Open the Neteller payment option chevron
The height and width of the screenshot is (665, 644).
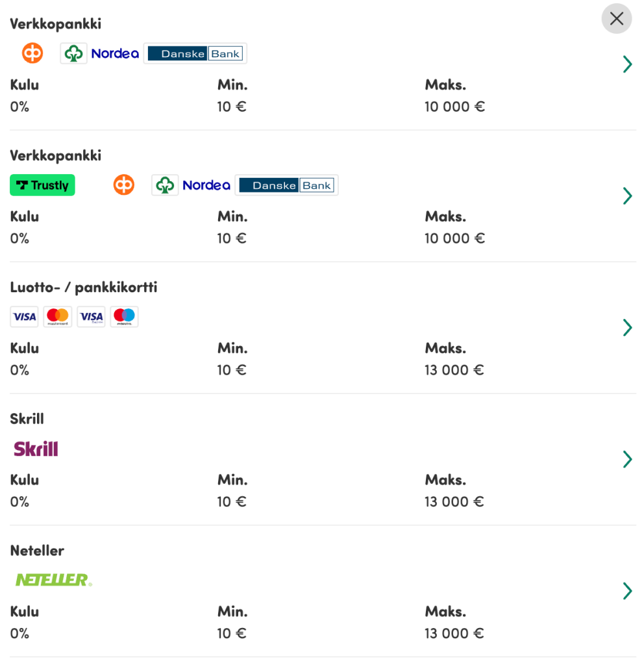628,591
